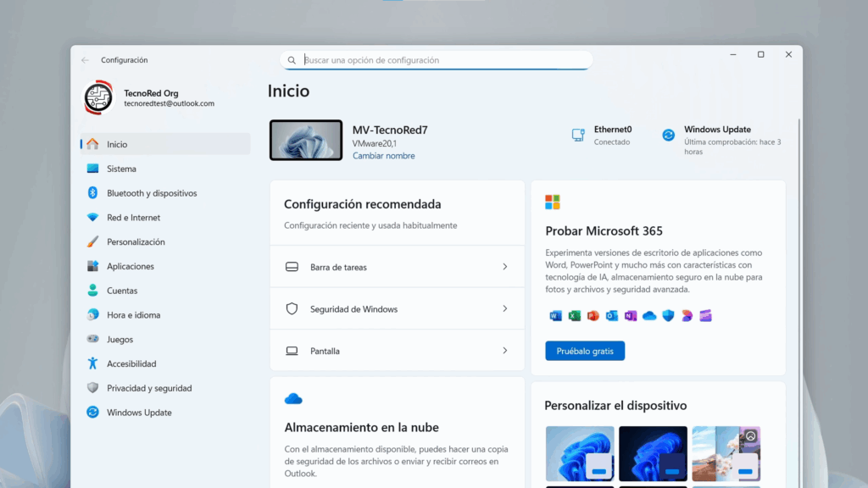Image resolution: width=868 pixels, height=488 pixels.
Task: Click the Cuentas person icon
Action: tap(92, 290)
